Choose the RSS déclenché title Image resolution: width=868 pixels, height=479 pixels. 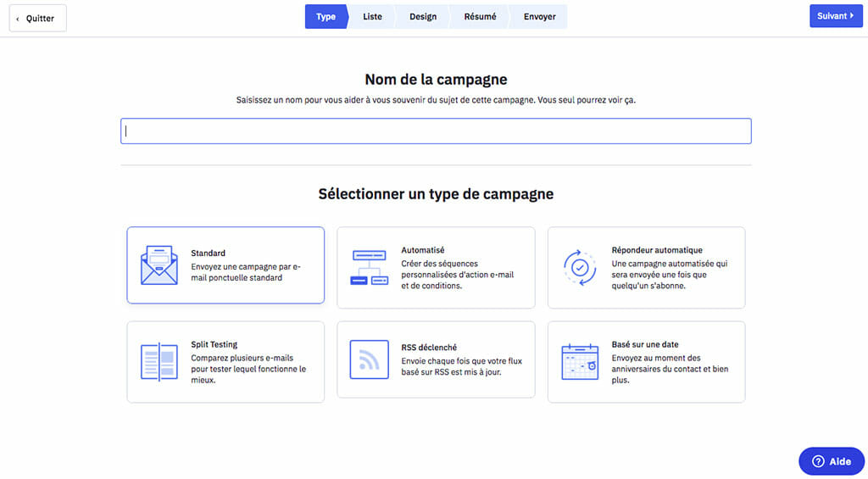pyautogui.click(x=429, y=348)
